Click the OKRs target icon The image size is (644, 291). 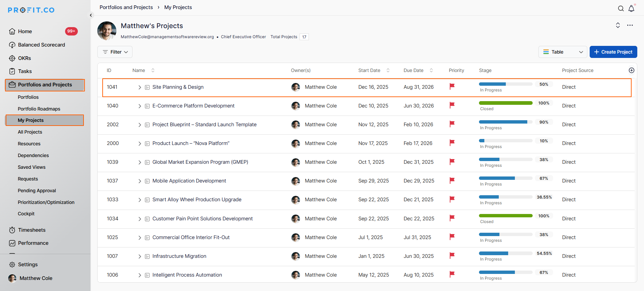(12, 58)
